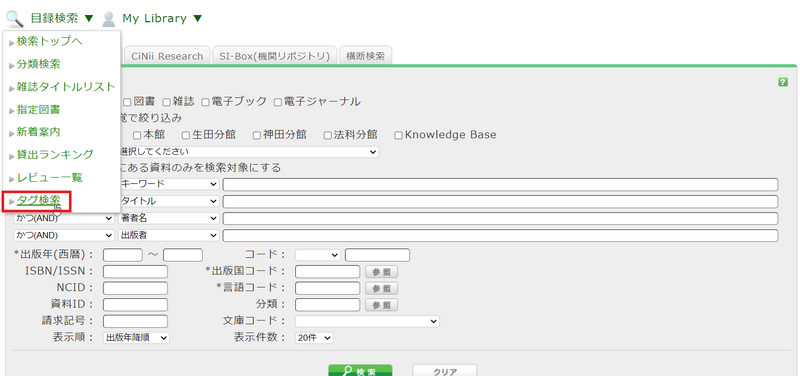The height and width of the screenshot is (376, 800).
Task: Open the 著者名 field type dropdown
Action: click(168, 219)
